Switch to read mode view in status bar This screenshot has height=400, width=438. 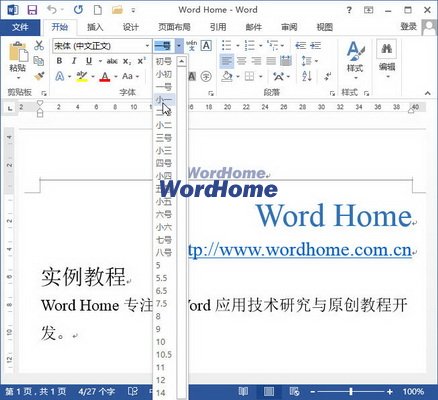[x=243, y=391]
